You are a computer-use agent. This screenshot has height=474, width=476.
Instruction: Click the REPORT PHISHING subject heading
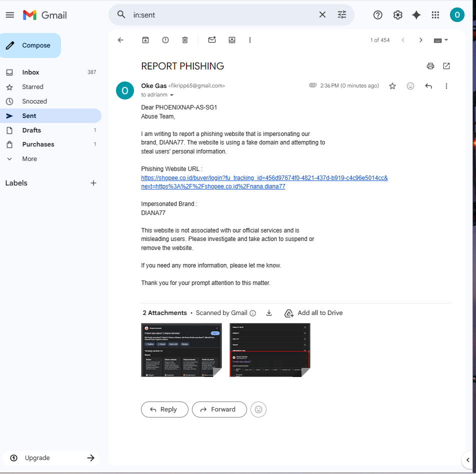(182, 66)
